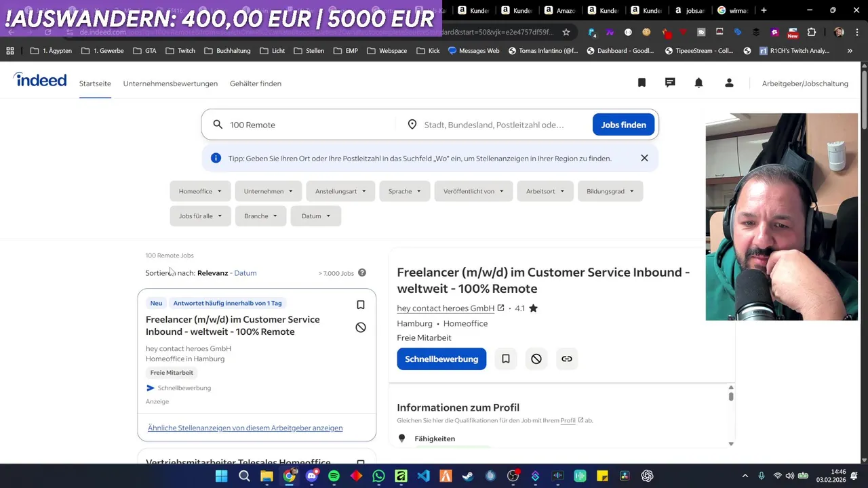Open Messages Web bookmark
868x488 pixels.
click(473, 51)
